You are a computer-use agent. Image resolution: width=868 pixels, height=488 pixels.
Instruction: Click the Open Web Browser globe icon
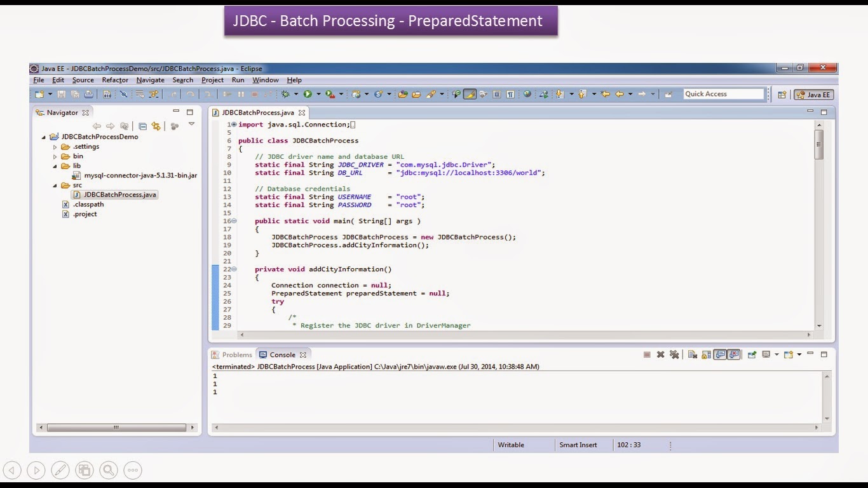coord(527,94)
